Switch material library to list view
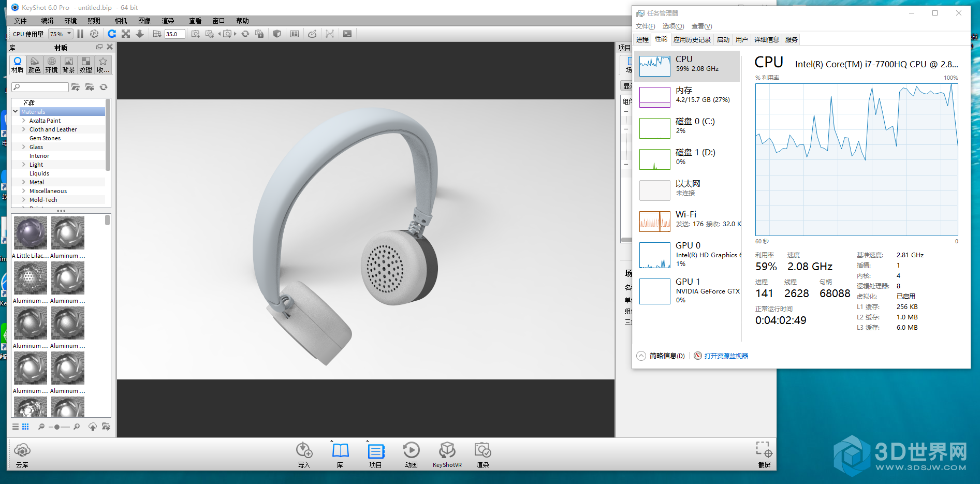 tap(16, 427)
